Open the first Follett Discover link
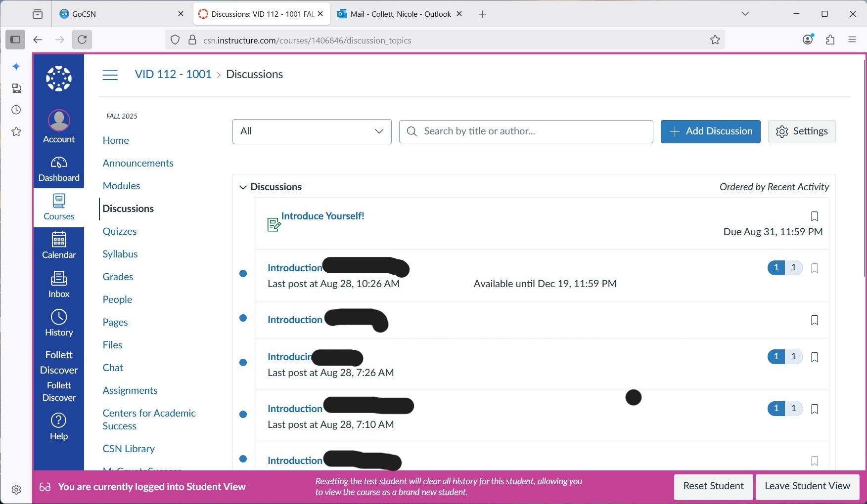The image size is (867, 504). [x=59, y=362]
